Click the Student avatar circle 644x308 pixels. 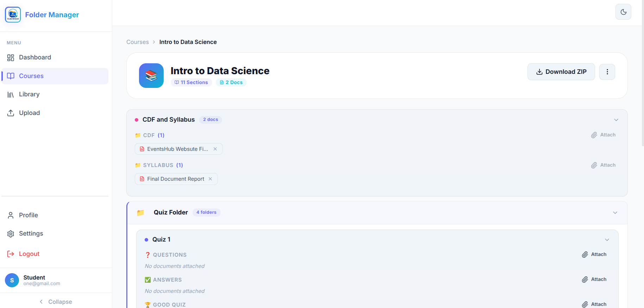[12, 280]
